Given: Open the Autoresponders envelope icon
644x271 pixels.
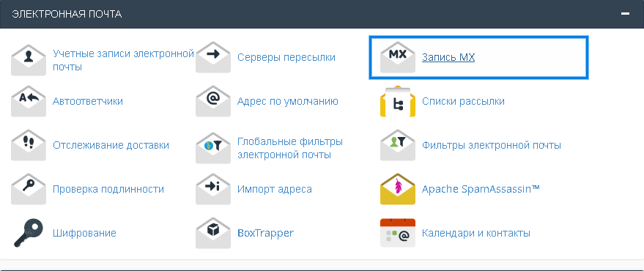Looking at the screenshot, I should click(x=29, y=101).
